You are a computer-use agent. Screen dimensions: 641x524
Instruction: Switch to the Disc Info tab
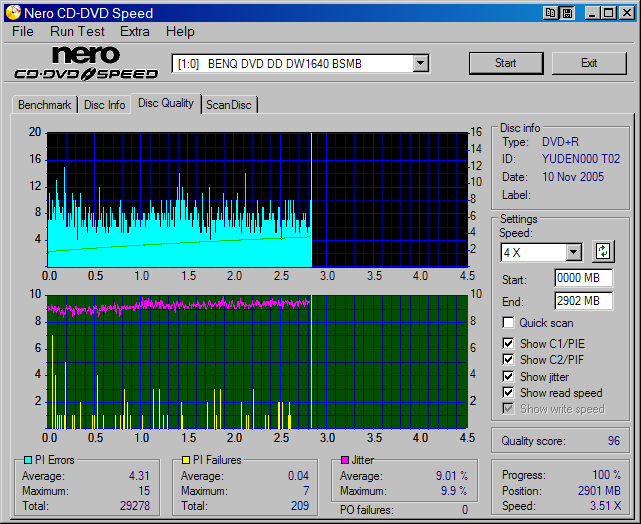(x=105, y=105)
